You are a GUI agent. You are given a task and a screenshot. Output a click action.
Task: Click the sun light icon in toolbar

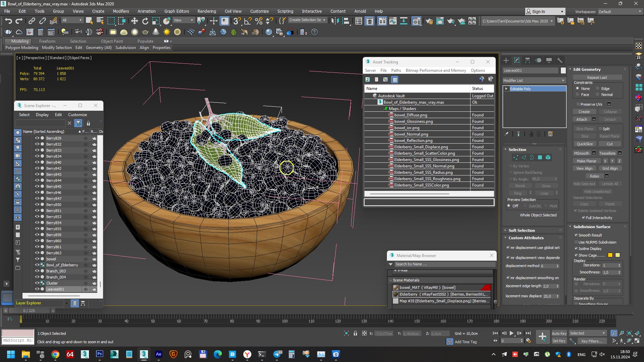pyautogui.click(x=166, y=32)
